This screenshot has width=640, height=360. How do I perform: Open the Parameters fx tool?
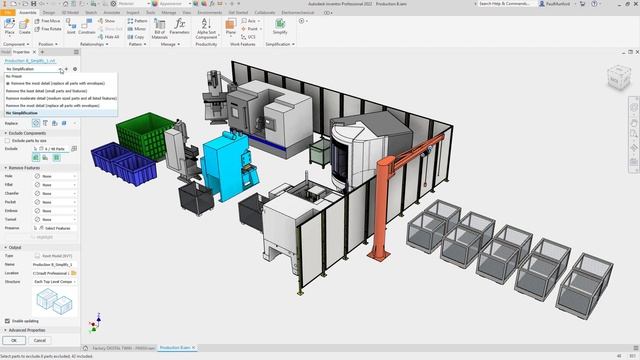tap(180, 26)
